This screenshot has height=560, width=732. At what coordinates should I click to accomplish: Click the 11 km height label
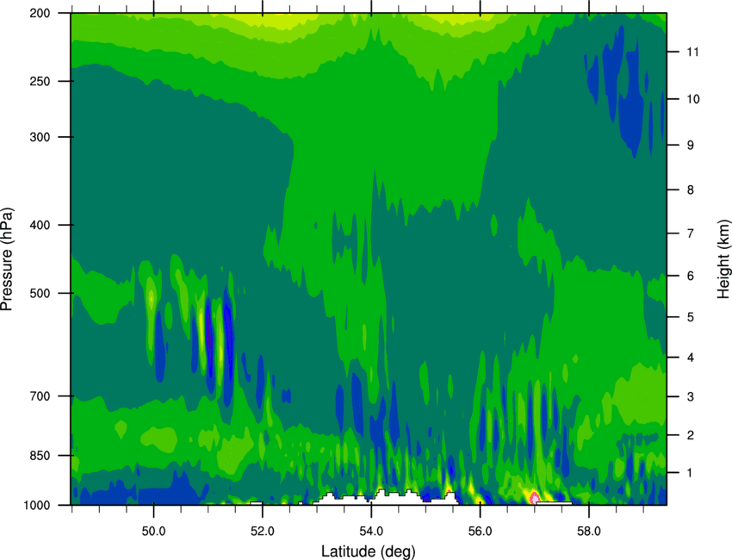(693, 52)
